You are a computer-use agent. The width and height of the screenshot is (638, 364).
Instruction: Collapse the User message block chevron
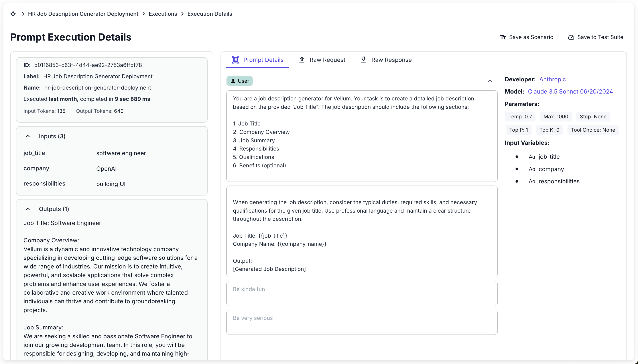pos(490,81)
